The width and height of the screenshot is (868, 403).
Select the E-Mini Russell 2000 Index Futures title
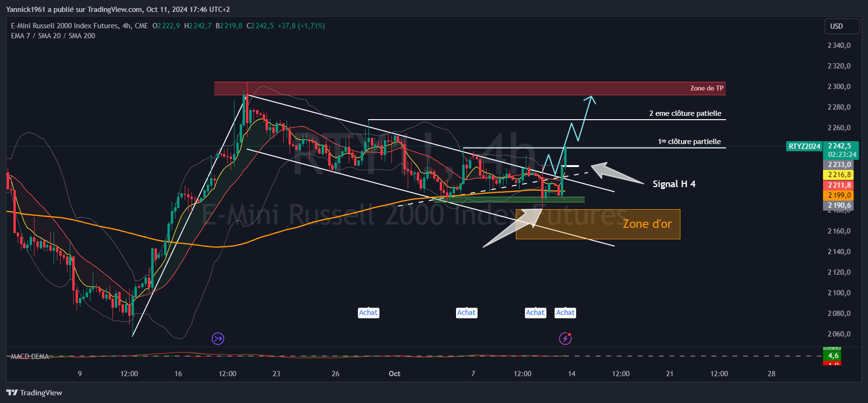pyautogui.click(x=65, y=26)
